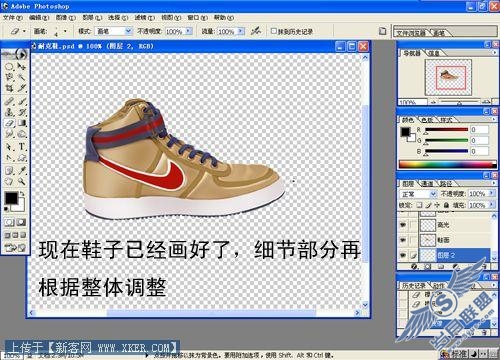
Task: Switch to Quick Mask mode
Action: tap(21, 222)
